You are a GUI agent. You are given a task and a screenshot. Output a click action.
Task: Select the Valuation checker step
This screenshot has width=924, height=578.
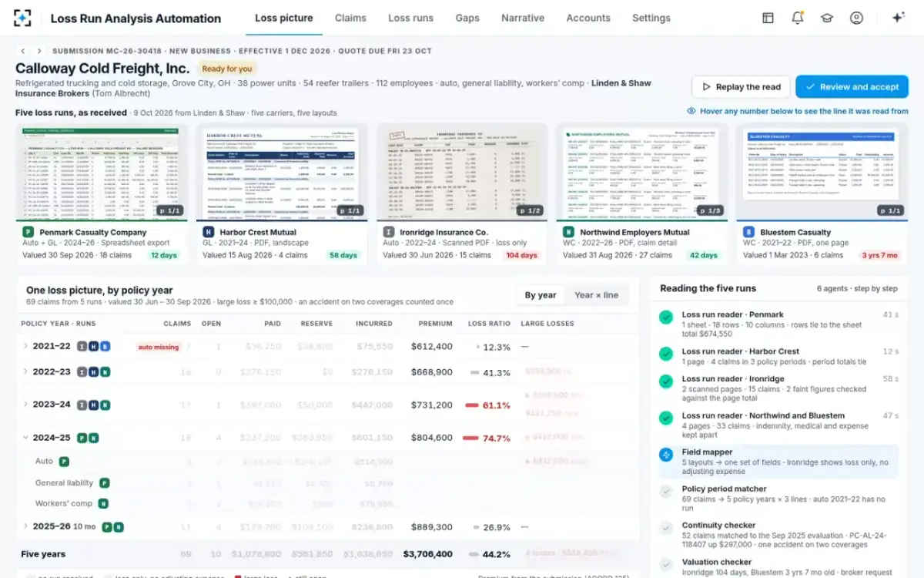click(779, 567)
